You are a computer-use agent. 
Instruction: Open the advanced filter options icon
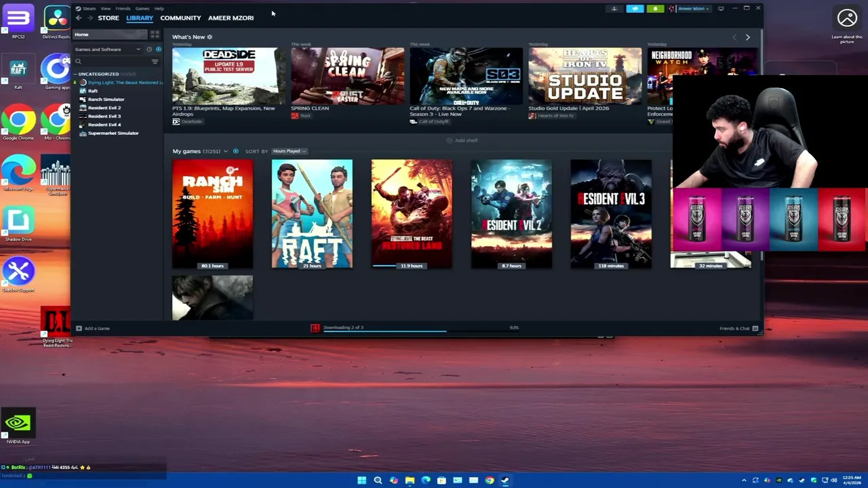click(x=155, y=62)
